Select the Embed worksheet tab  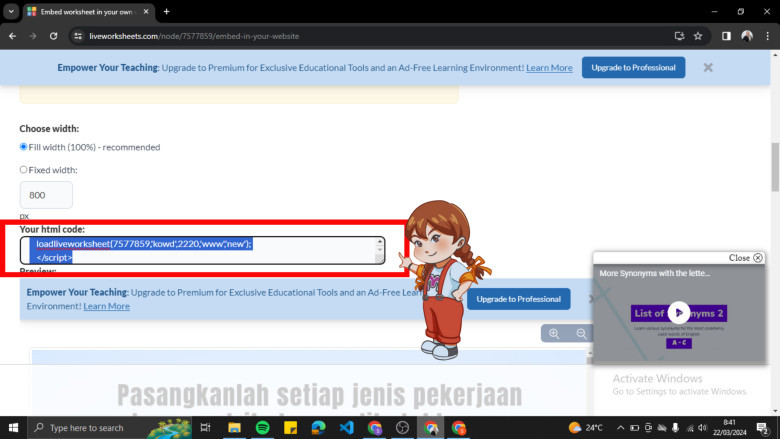coord(87,11)
